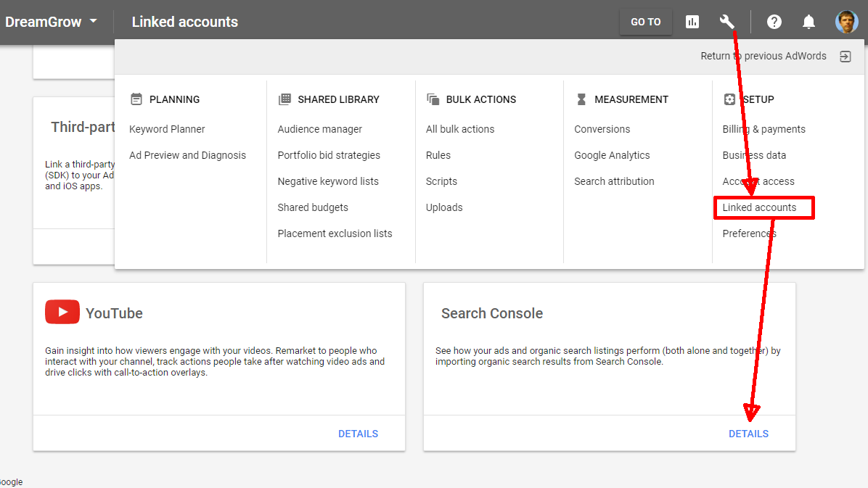Click DETAILS on the YouTube card

click(358, 434)
